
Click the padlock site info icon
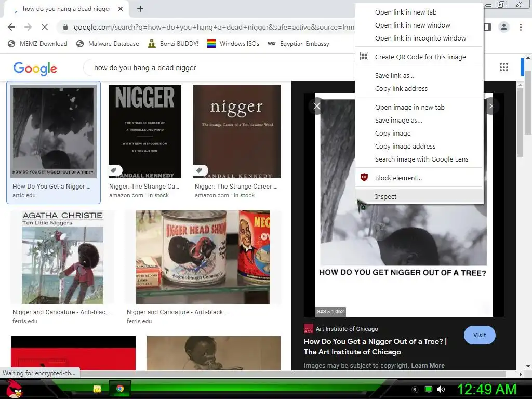tap(65, 27)
